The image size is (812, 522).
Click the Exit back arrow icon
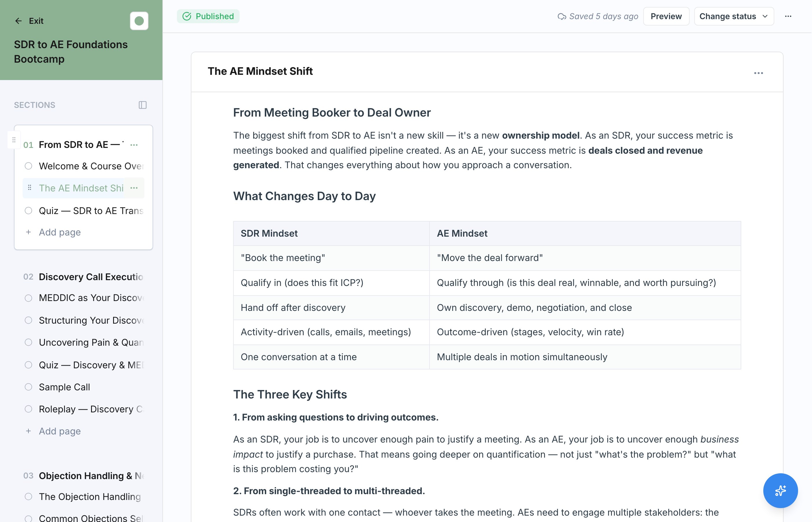pyautogui.click(x=18, y=21)
